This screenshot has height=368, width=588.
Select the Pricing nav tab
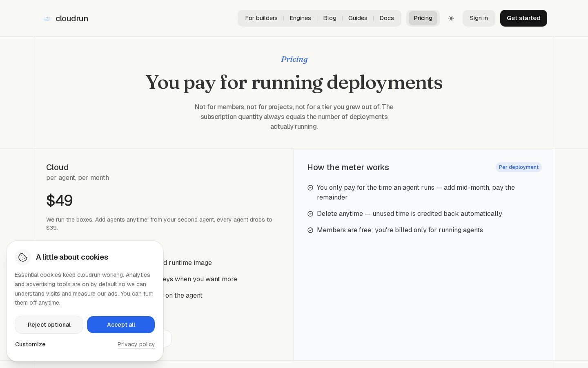tap(423, 18)
